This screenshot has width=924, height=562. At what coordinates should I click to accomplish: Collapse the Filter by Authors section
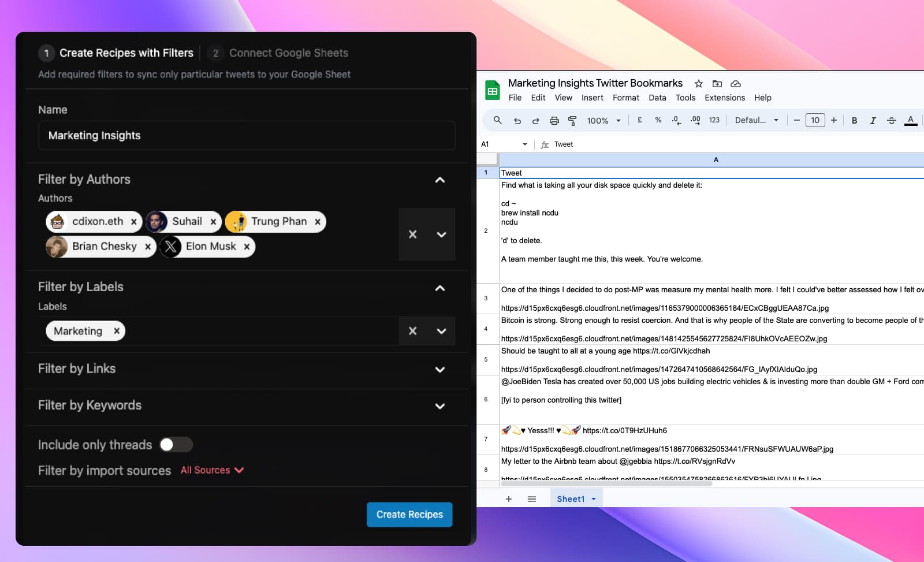pyautogui.click(x=440, y=180)
